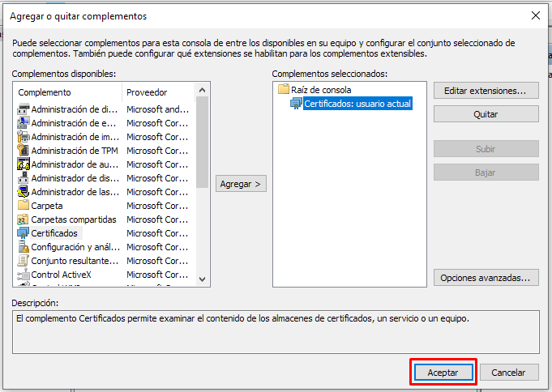The height and width of the screenshot is (392, 552).
Task: Select the Carpeta row text
Action: pos(47,206)
